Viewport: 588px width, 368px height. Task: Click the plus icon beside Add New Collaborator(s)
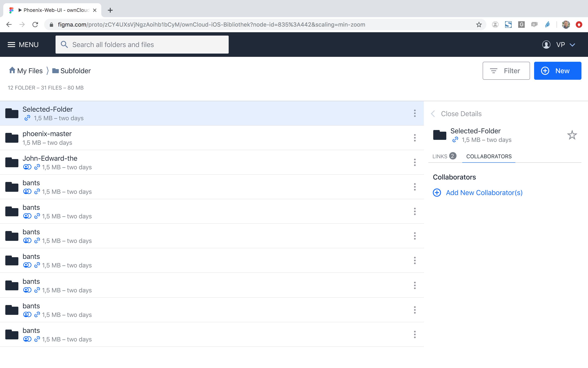437,193
